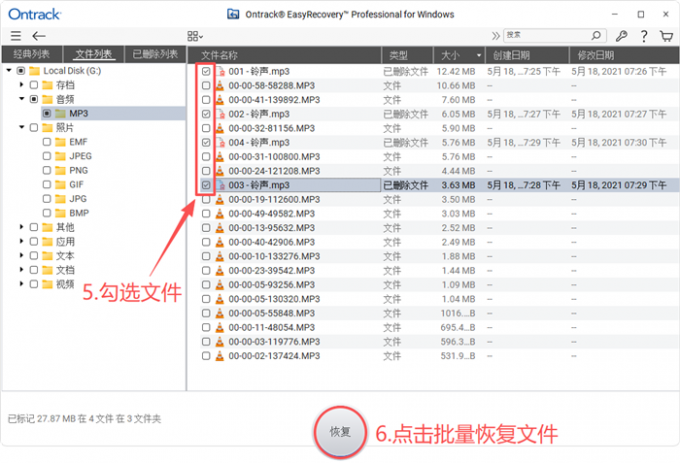Check the JPEG folder checkbox
Image resolution: width=680 pixels, height=463 pixels.
[47, 156]
